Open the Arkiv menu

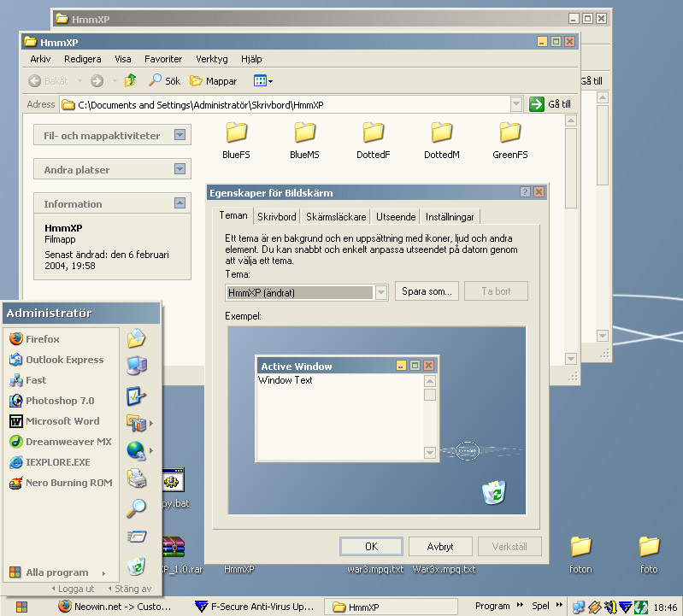pyautogui.click(x=40, y=59)
